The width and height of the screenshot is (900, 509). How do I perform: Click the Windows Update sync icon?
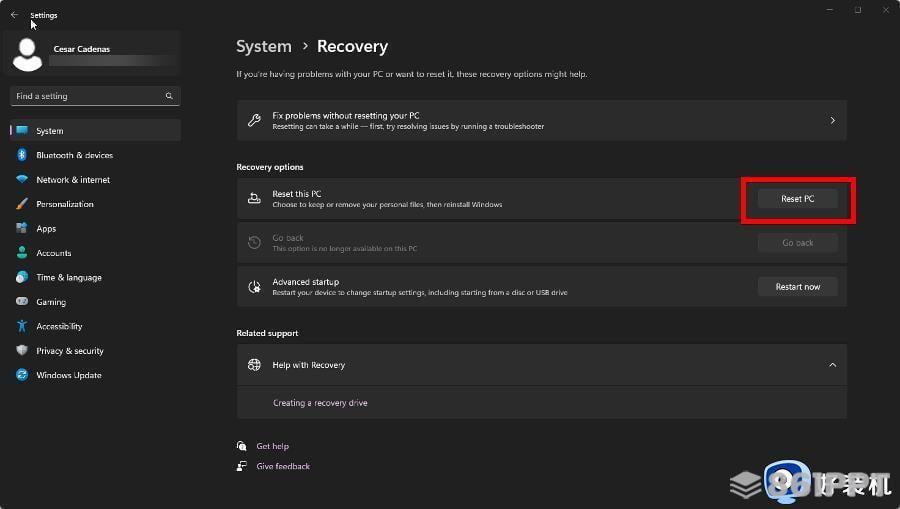click(x=22, y=375)
